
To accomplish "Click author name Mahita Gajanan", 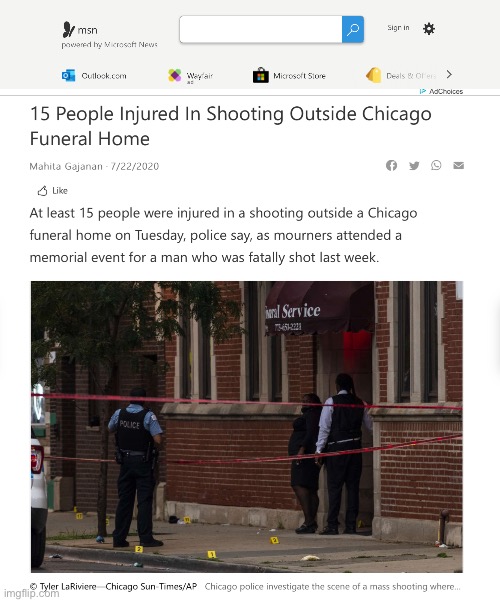I will coord(66,166).
